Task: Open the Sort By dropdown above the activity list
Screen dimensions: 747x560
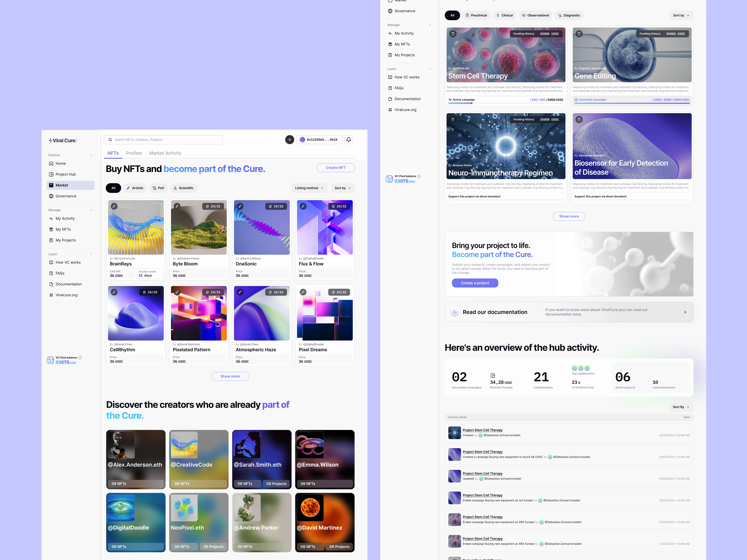Action: (681, 407)
